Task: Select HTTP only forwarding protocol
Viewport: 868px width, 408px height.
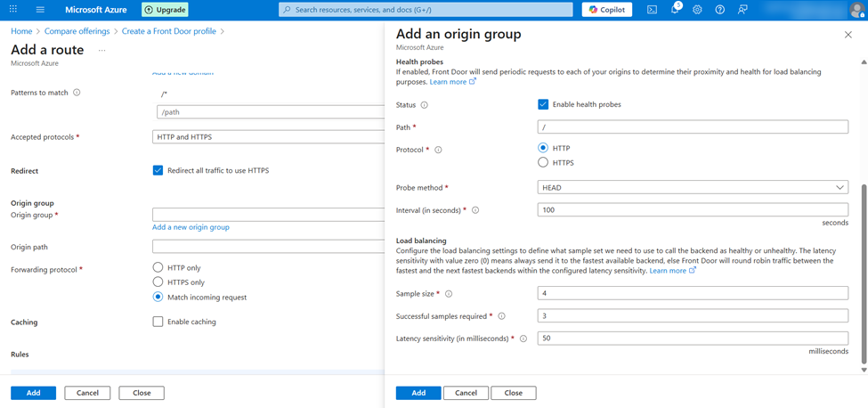Action: [158, 268]
